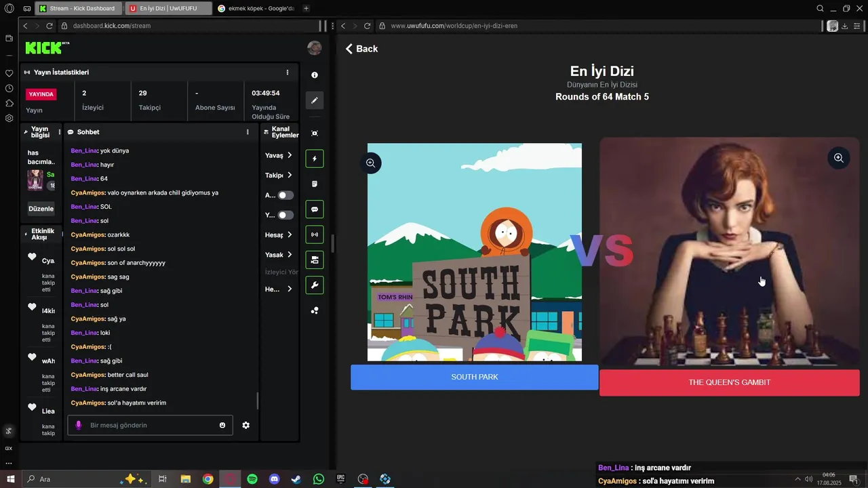
Task: Open Epic Games launcher from taskbar
Action: click(x=341, y=479)
